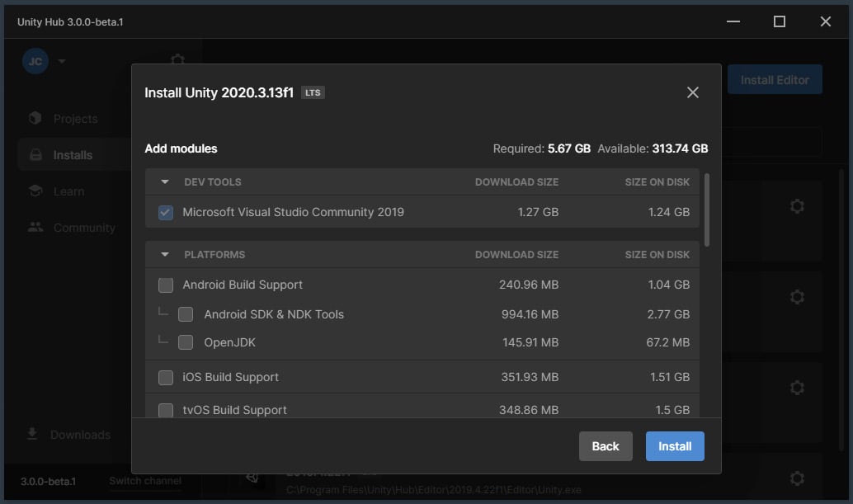Enable Android SDK & NDK Tools checkbox
The height and width of the screenshot is (504, 853).
coord(186,314)
